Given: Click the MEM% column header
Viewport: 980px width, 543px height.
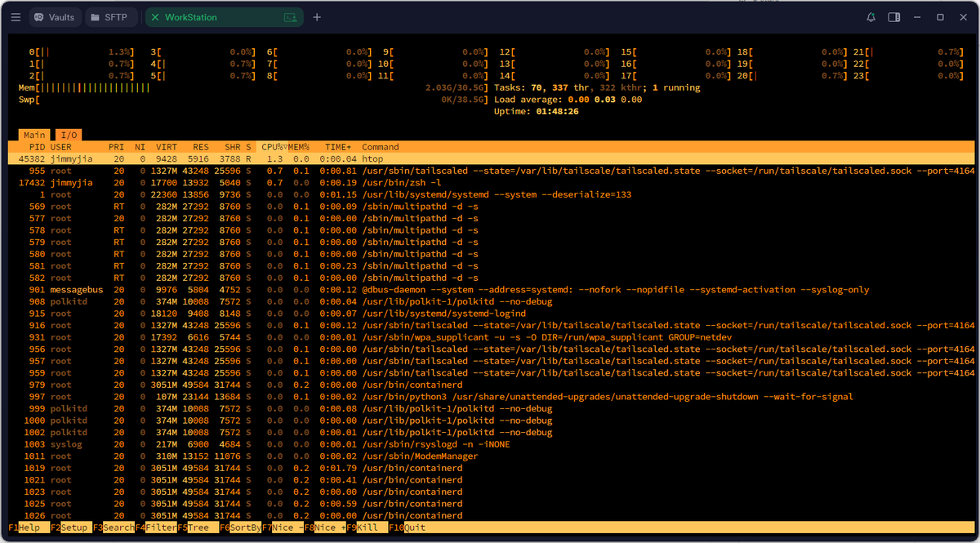Looking at the screenshot, I should pyautogui.click(x=297, y=147).
